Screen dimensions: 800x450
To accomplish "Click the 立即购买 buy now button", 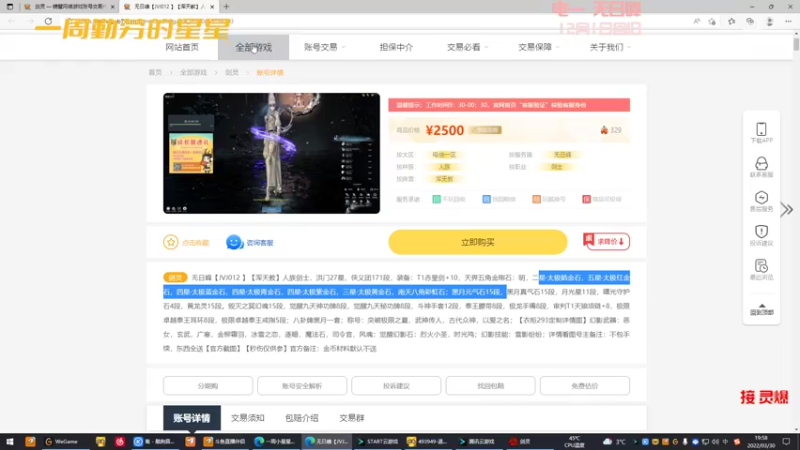I will [x=478, y=242].
